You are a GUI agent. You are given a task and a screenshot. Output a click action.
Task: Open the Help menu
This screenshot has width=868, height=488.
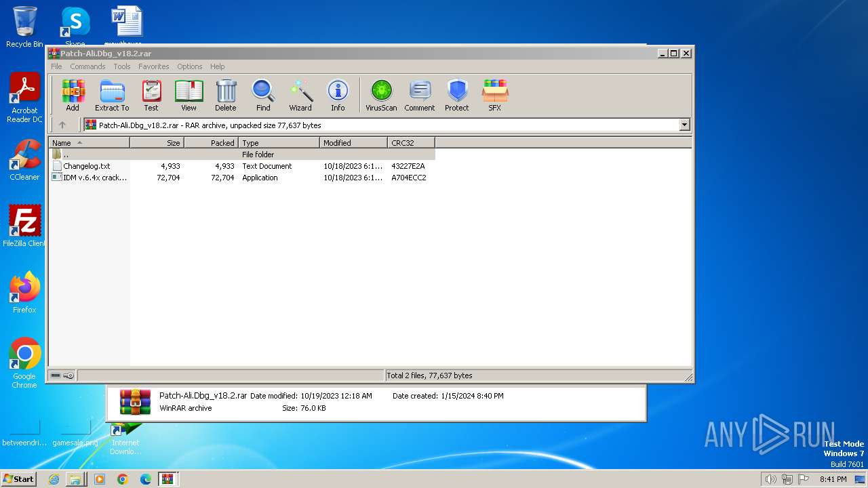tap(218, 66)
